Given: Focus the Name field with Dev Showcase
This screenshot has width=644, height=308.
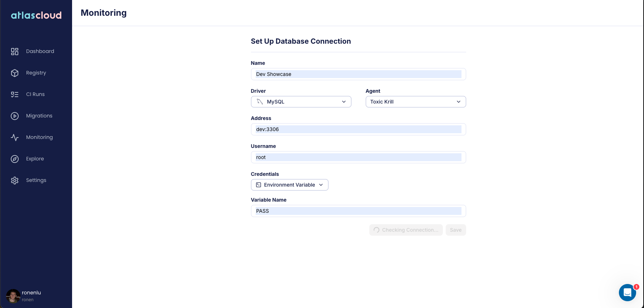Looking at the screenshot, I should pos(359,74).
